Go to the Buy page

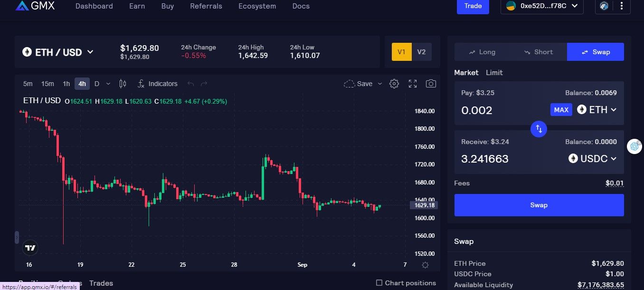[168, 6]
